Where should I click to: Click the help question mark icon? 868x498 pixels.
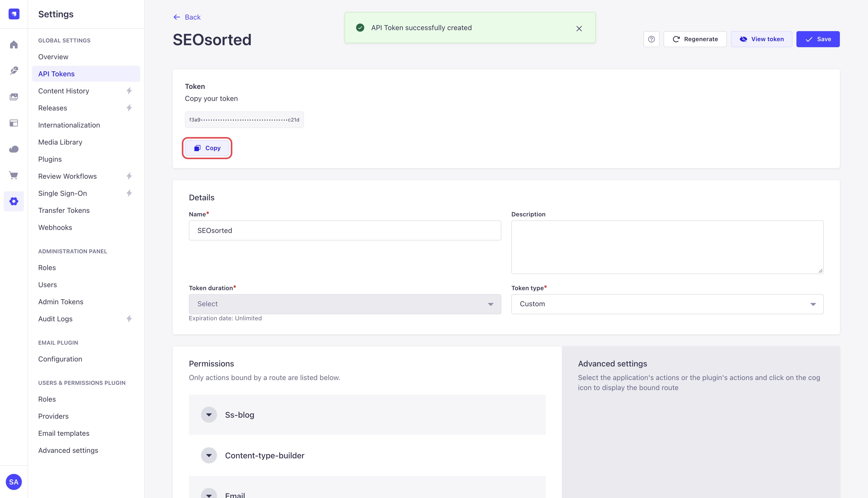[652, 39]
